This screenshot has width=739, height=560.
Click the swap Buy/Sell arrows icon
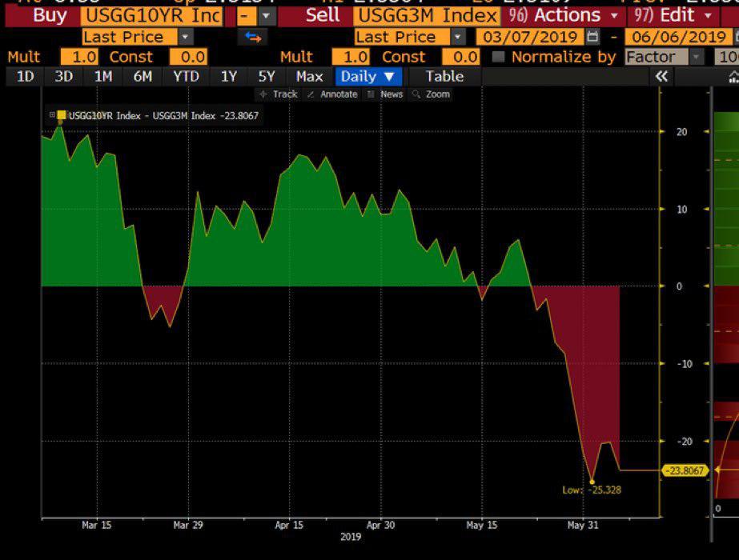tap(252, 37)
